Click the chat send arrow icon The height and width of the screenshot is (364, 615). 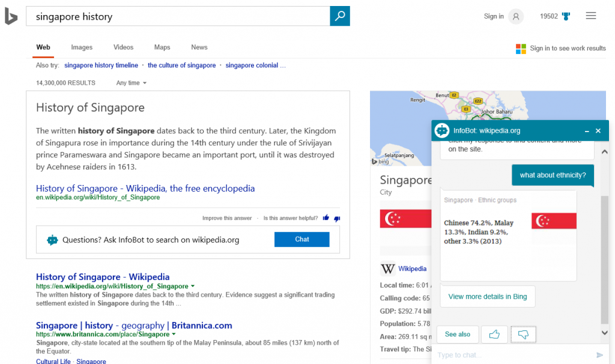point(600,355)
